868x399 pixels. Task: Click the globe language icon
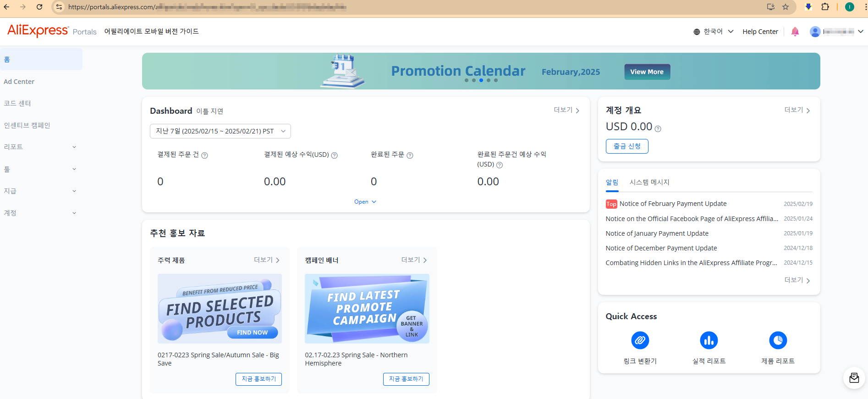[697, 32]
